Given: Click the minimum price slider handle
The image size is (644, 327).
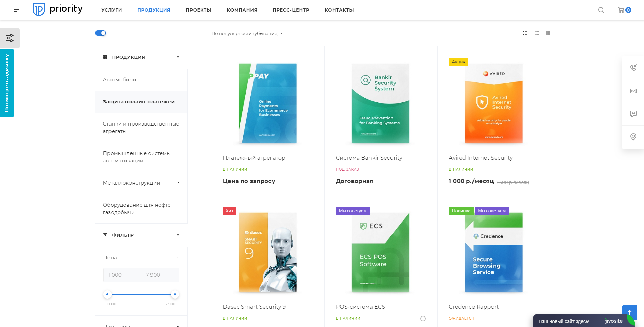Looking at the screenshot, I should click(107, 294).
